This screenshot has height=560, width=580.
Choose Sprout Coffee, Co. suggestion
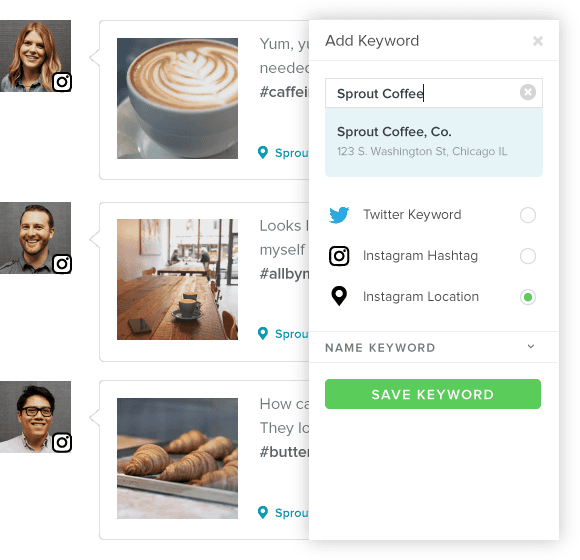coord(434,142)
